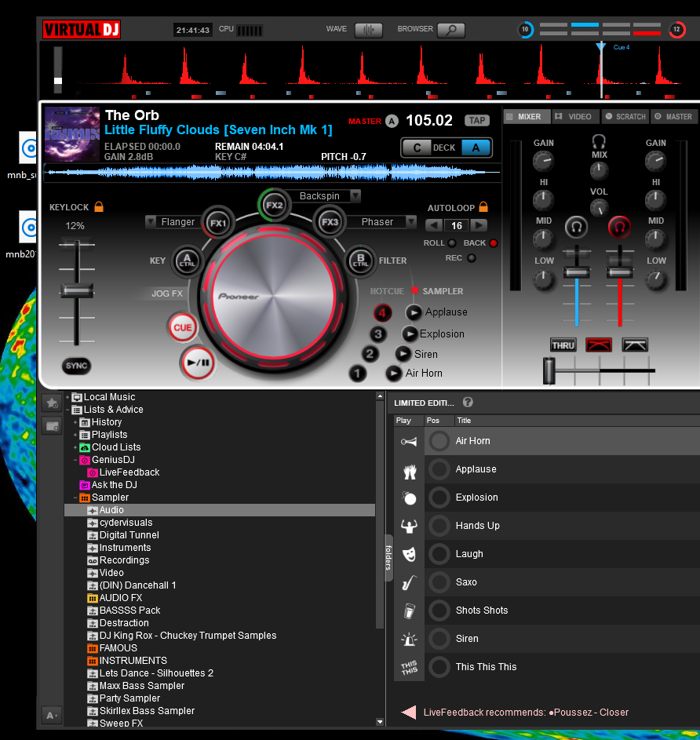Select hotcue number 1

(x=357, y=374)
